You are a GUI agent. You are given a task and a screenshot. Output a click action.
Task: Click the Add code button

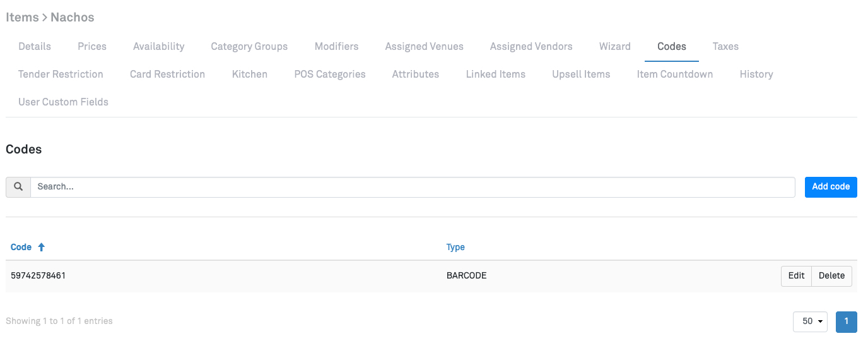coord(831,187)
